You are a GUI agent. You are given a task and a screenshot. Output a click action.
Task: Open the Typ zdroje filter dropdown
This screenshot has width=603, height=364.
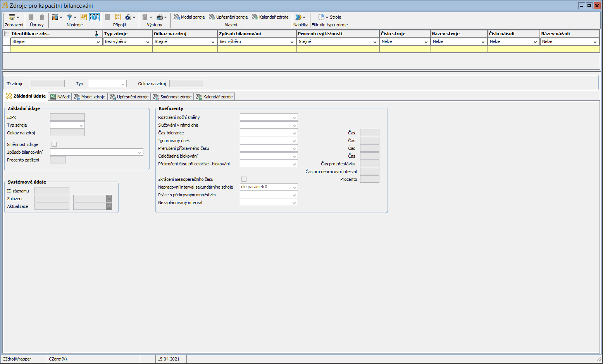pyautogui.click(x=148, y=42)
